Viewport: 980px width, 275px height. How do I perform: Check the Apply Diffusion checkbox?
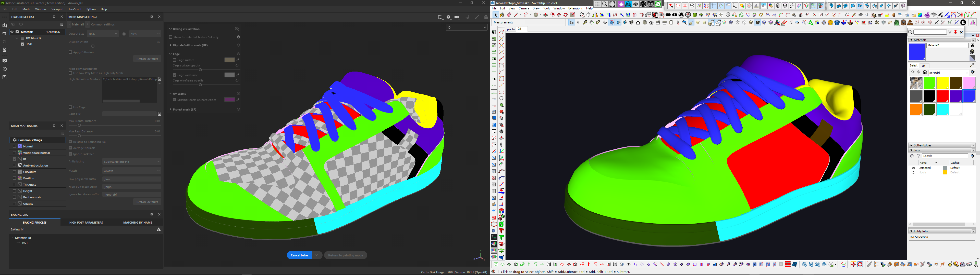click(70, 52)
